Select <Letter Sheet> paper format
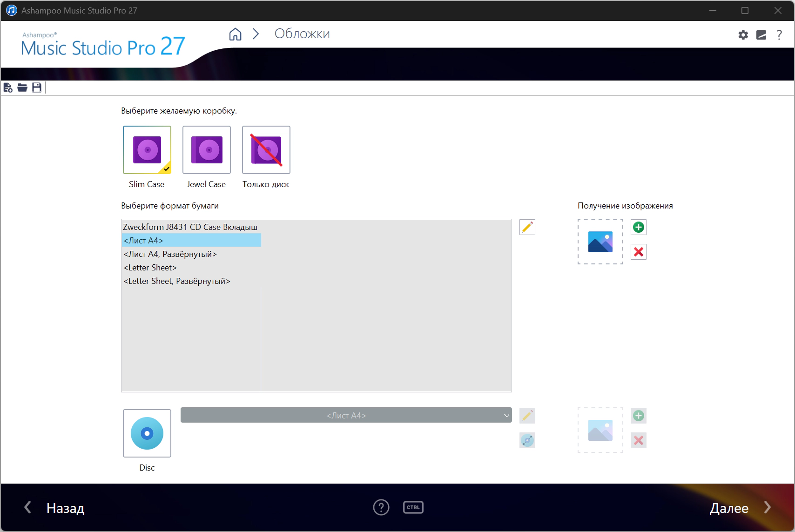The image size is (795, 532). (191, 268)
